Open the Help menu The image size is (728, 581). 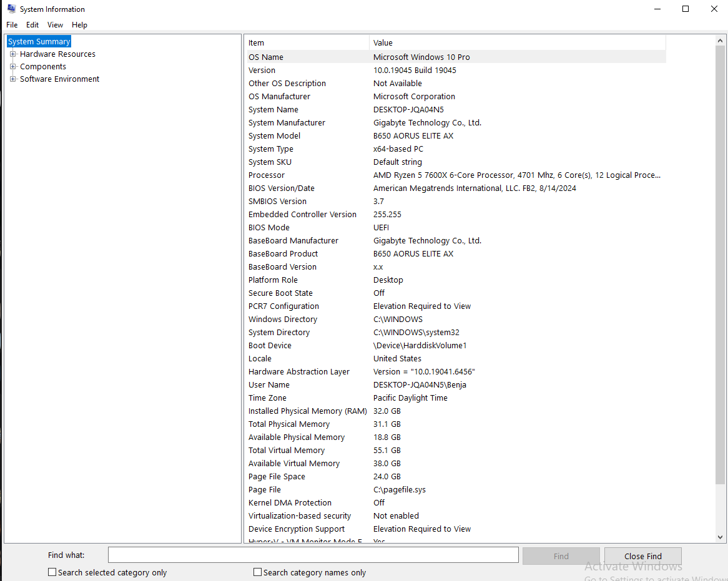79,24
